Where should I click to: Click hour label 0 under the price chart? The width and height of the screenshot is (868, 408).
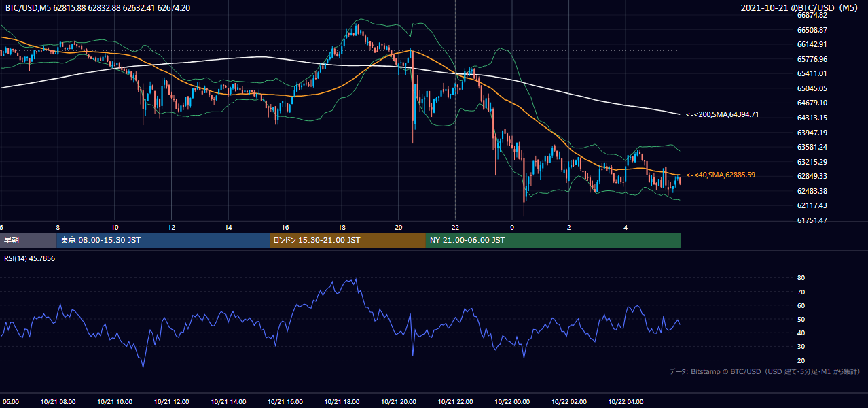512,227
